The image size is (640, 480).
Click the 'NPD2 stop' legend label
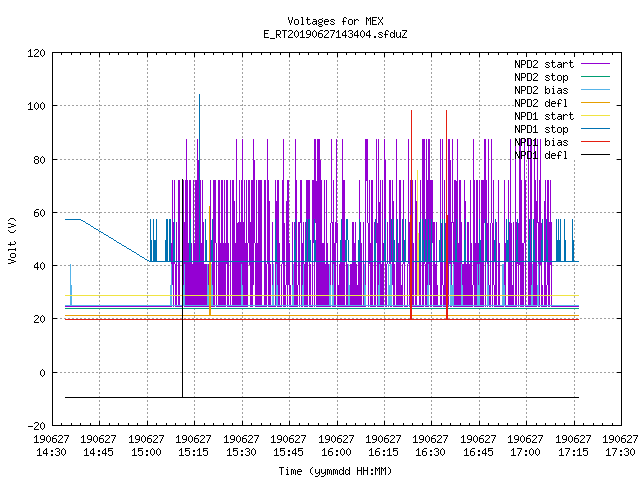(541, 77)
